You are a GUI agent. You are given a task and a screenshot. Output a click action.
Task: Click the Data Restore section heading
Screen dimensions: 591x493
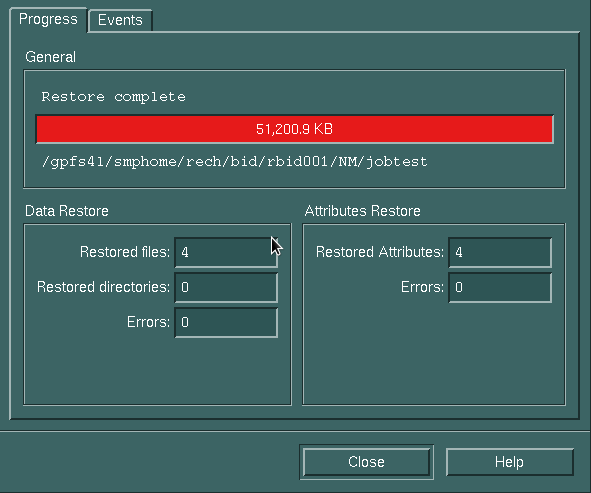[x=67, y=211]
